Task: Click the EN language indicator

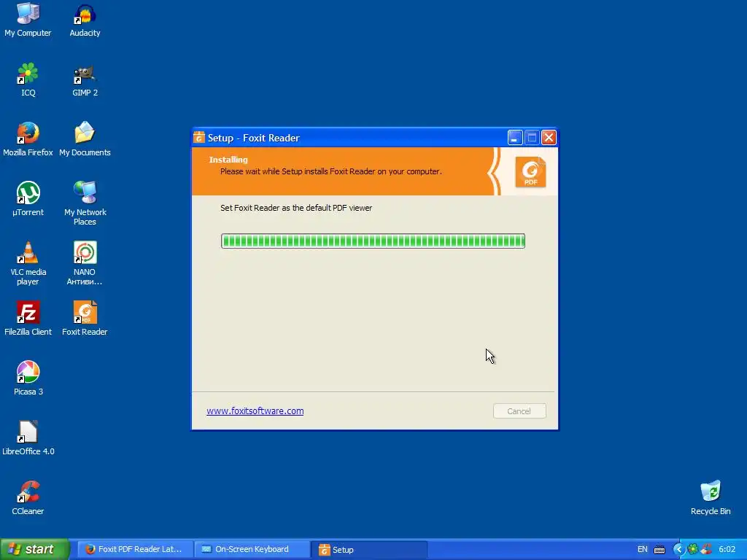Action: tap(642, 550)
